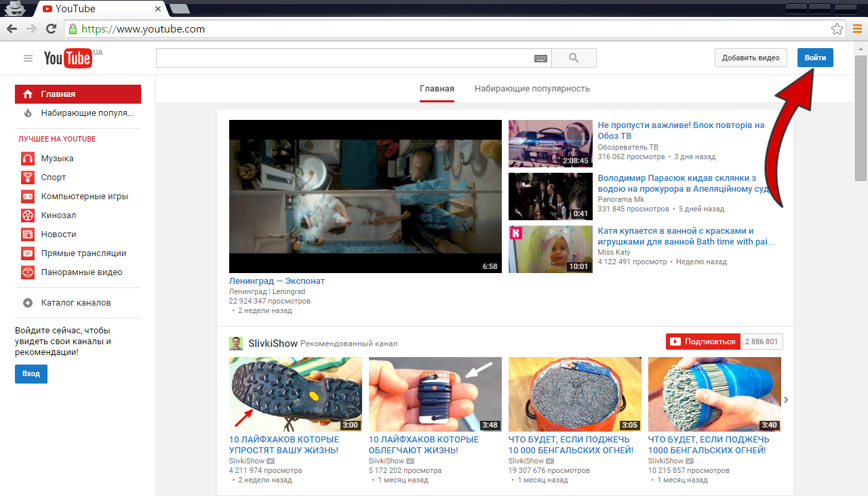Screen dimensions: 868x496
Task: Open Володимир Парасюк video title link
Action: click(x=684, y=184)
